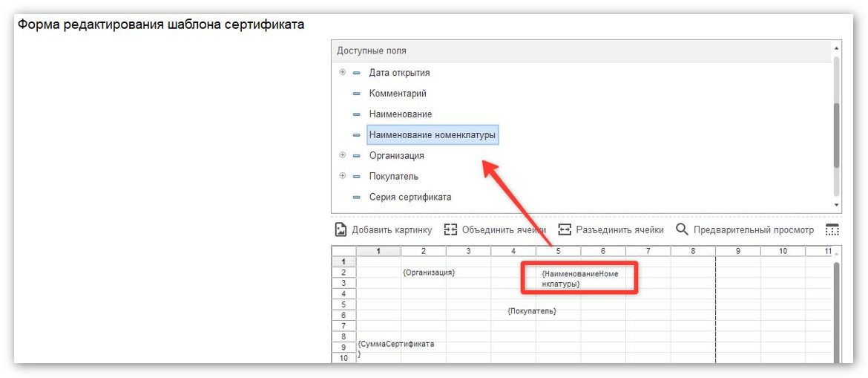Screen dimensions: 868x378
Task: Click the field icon beside Серия сертификата
Action: point(357,198)
